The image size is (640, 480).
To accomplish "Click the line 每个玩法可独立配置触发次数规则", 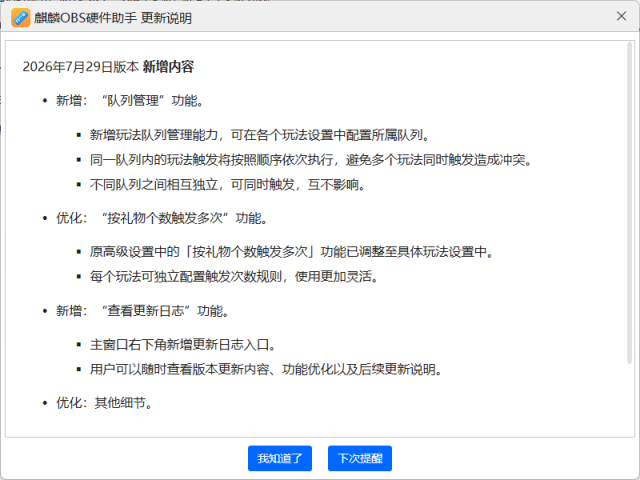I will pyautogui.click(x=234, y=277).
